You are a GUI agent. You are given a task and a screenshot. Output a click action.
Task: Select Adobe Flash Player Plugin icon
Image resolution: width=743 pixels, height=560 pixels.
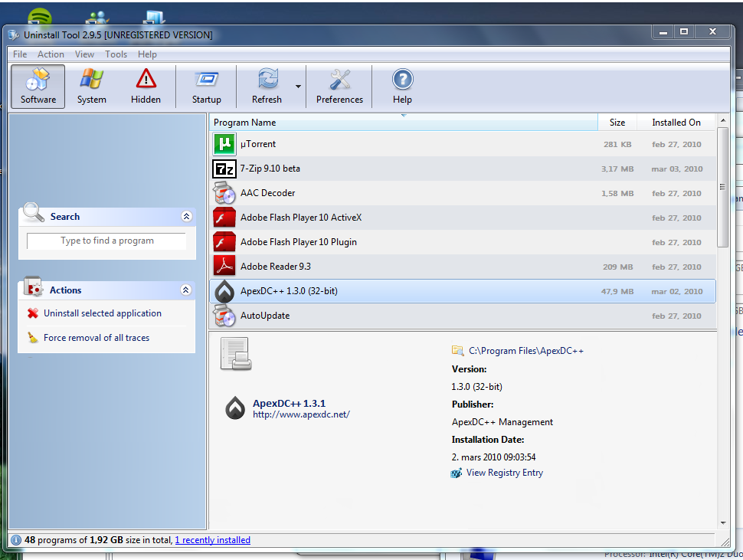click(x=224, y=242)
